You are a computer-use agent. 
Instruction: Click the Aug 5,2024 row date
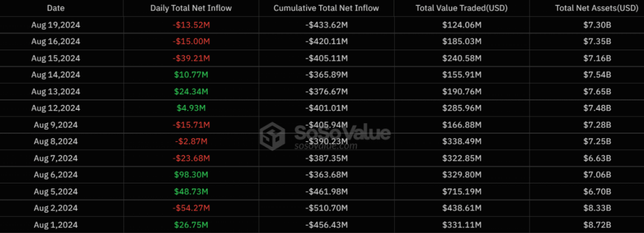(55, 192)
